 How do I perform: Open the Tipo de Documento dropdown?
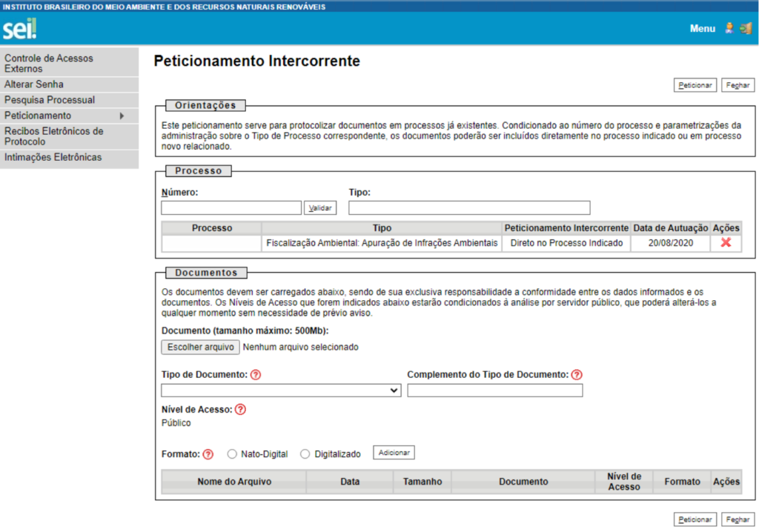tap(281, 390)
